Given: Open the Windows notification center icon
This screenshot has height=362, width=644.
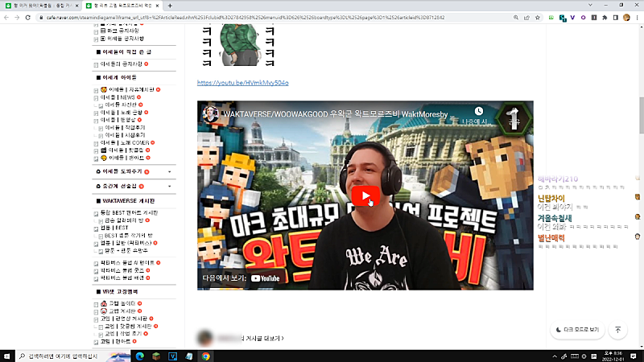Looking at the screenshot, I should point(634,356).
